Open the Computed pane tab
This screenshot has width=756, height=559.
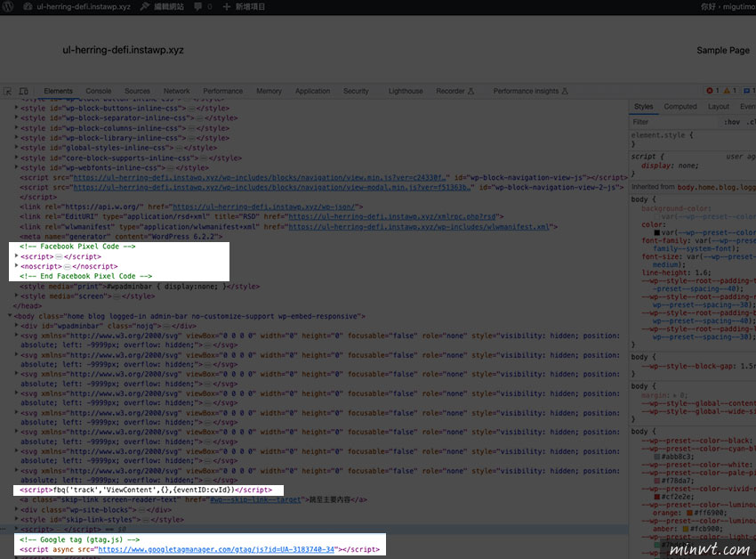680,106
